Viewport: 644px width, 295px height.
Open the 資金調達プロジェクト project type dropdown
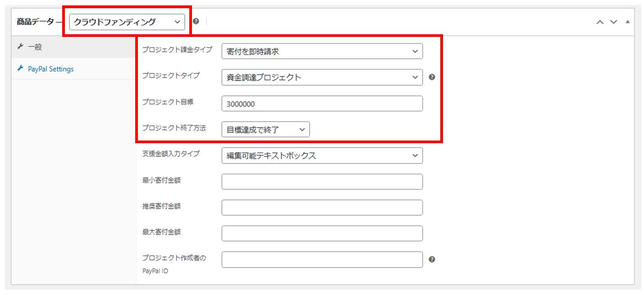pyautogui.click(x=322, y=77)
